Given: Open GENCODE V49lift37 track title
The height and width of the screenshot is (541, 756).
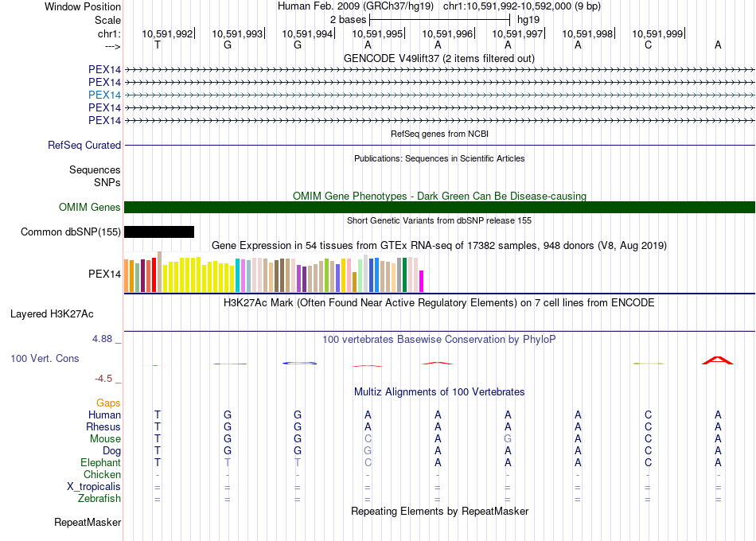Looking at the screenshot, I should (439, 58).
